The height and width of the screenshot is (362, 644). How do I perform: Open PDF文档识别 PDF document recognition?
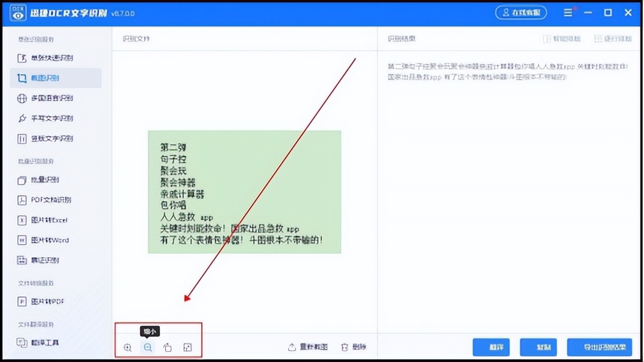pos(52,200)
